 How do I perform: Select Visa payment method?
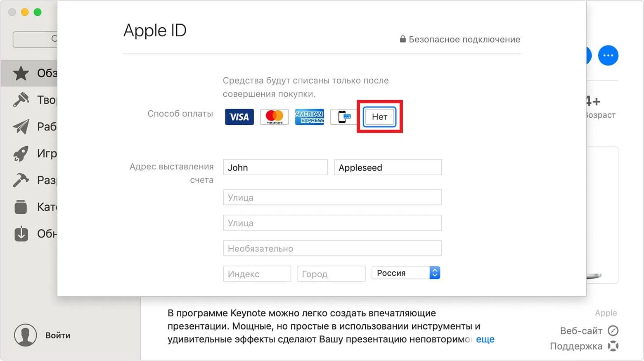click(239, 117)
